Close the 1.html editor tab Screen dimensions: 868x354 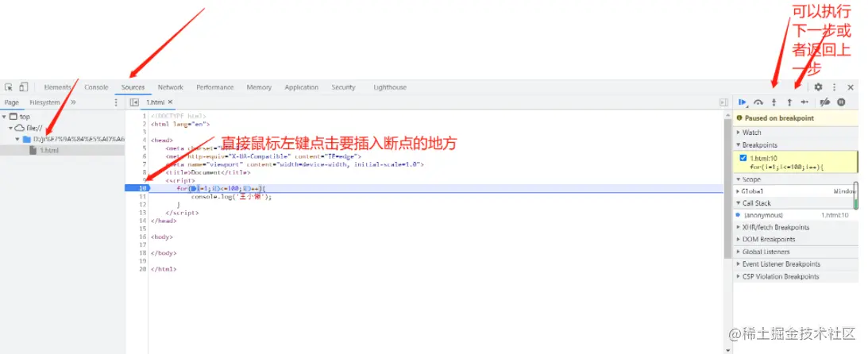pos(171,102)
